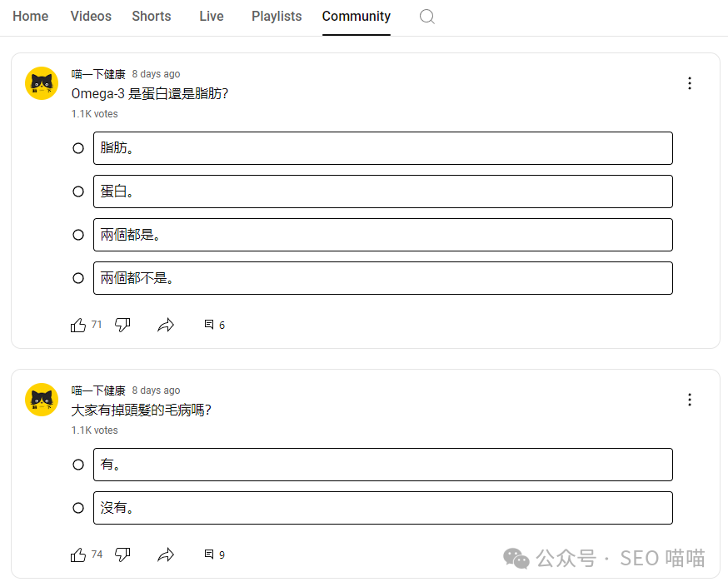Click the question 大家有掉頭髮的毛病嗎?

pyautogui.click(x=141, y=410)
